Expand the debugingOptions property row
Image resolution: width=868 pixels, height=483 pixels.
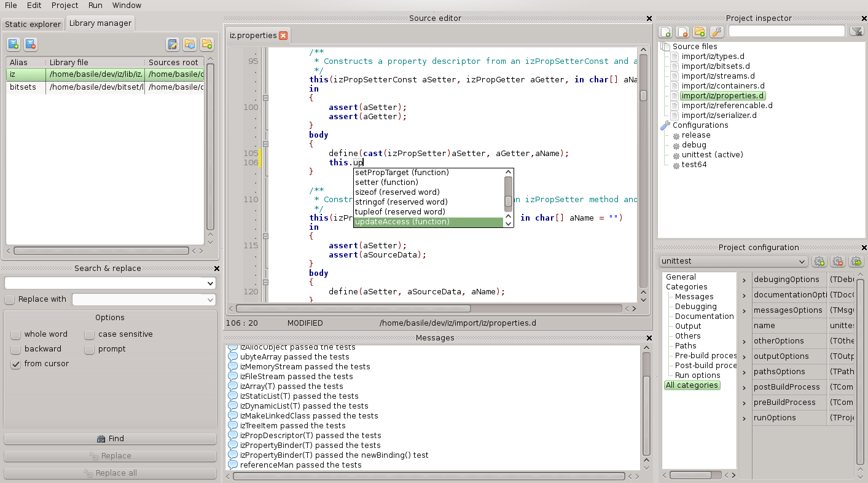pyautogui.click(x=744, y=280)
